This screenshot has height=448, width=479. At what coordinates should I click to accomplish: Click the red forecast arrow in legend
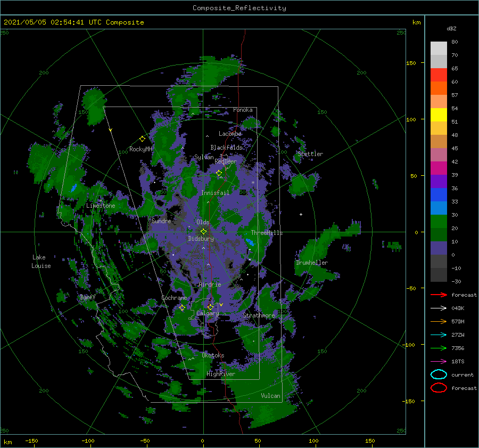click(439, 295)
